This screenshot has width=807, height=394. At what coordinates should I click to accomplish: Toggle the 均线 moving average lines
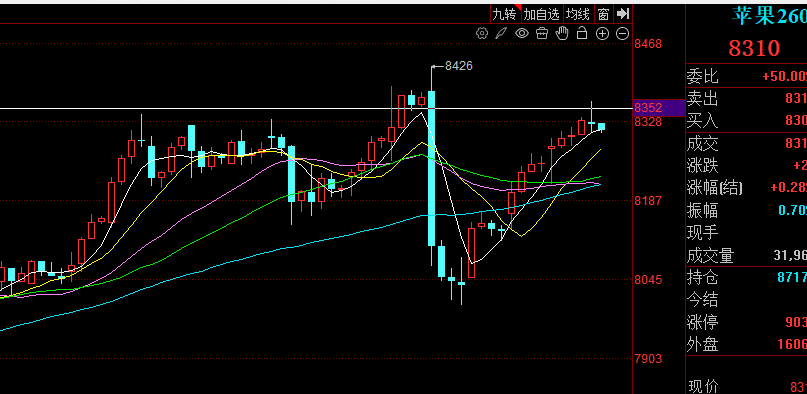[x=577, y=14]
